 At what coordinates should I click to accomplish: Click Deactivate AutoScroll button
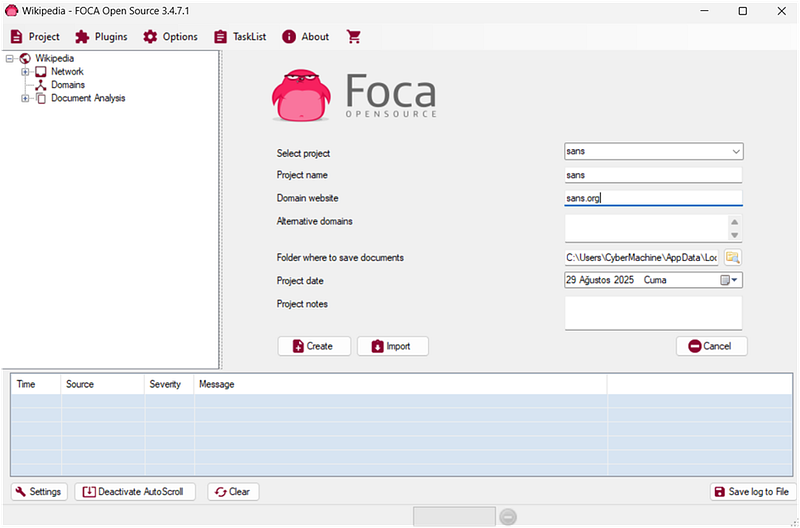pyautogui.click(x=135, y=492)
